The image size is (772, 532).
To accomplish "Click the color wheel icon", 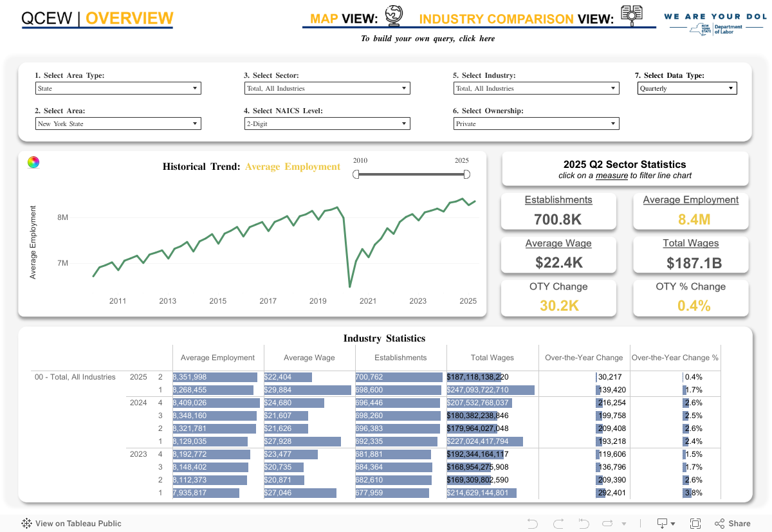I will tap(33, 162).
